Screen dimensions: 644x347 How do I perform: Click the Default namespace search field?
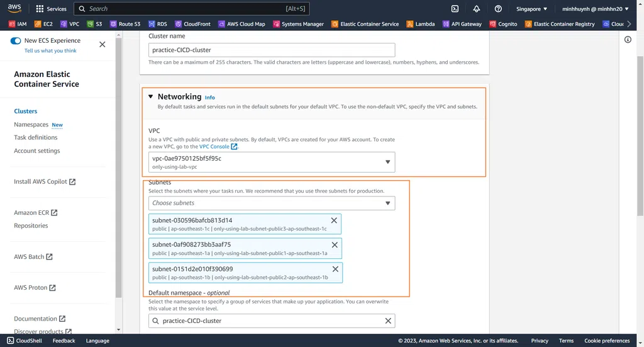click(272, 321)
